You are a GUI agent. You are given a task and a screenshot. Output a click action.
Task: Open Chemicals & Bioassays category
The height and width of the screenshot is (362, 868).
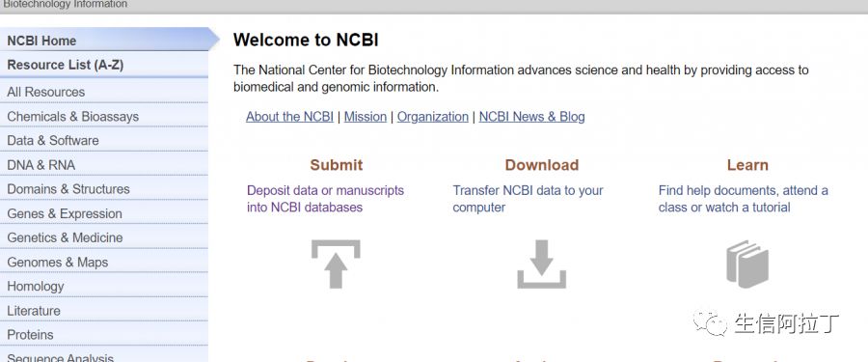click(x=104, y=117)
